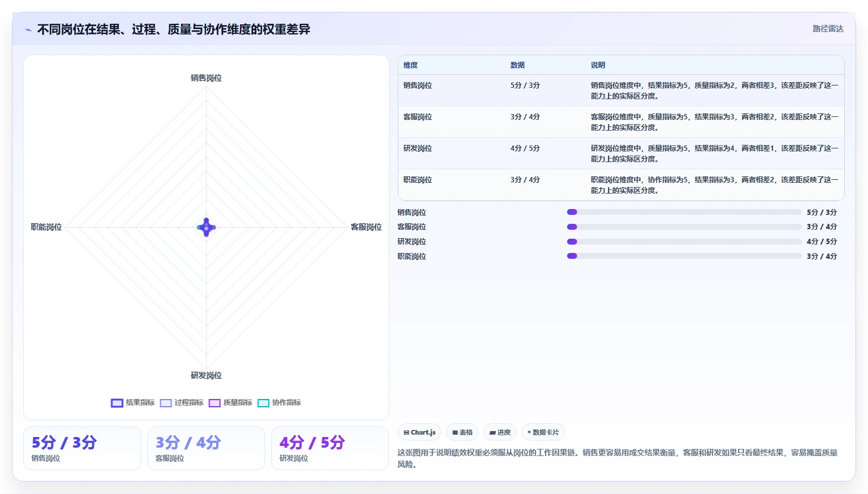Select the 职能岗位 table row cell
Screen dimensions: 868x494
click(418, 180)
